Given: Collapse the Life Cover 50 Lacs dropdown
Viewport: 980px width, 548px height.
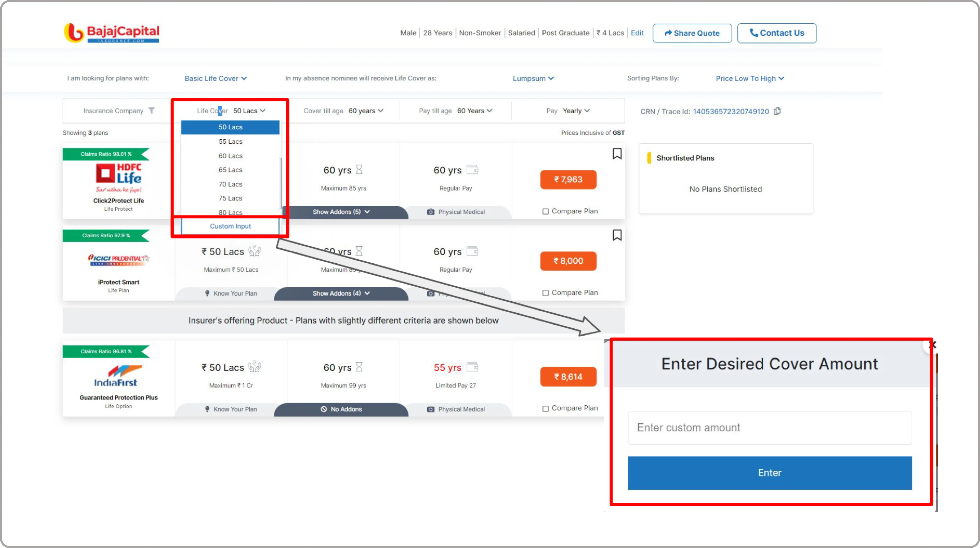Looking at the screenshot, I should pyautogui.click(x=249, y=111).
